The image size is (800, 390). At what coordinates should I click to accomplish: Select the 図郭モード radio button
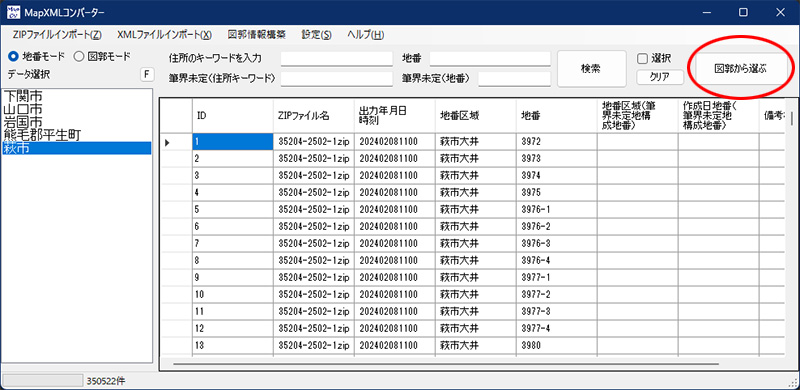pyautogui.click(x=102, y=56)
